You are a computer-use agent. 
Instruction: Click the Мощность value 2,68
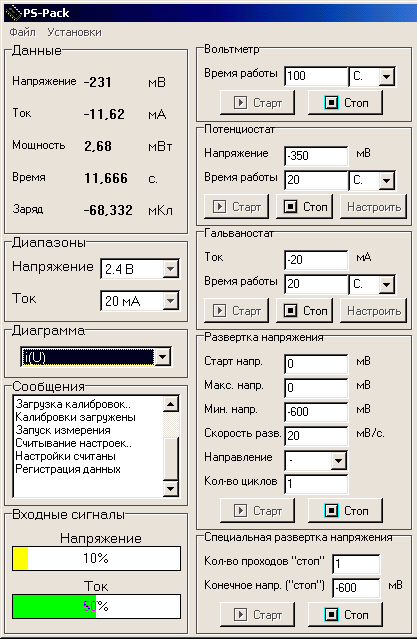98,146
